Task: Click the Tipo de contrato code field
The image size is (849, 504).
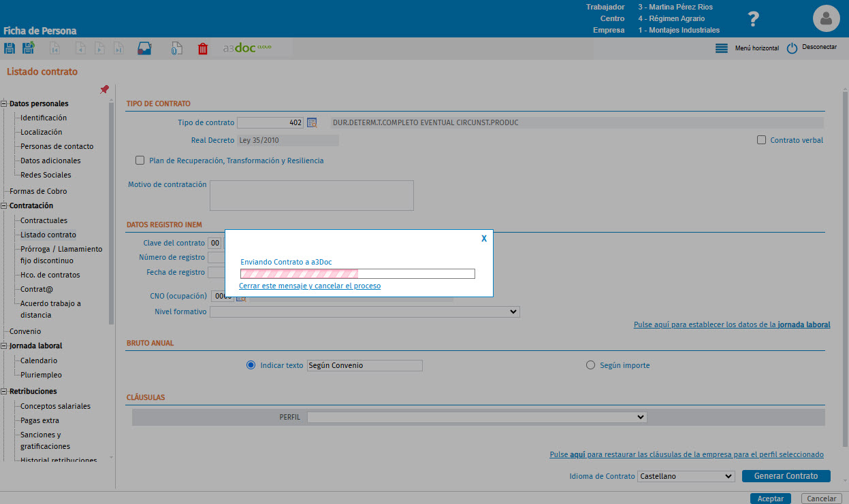Action: 270,122
